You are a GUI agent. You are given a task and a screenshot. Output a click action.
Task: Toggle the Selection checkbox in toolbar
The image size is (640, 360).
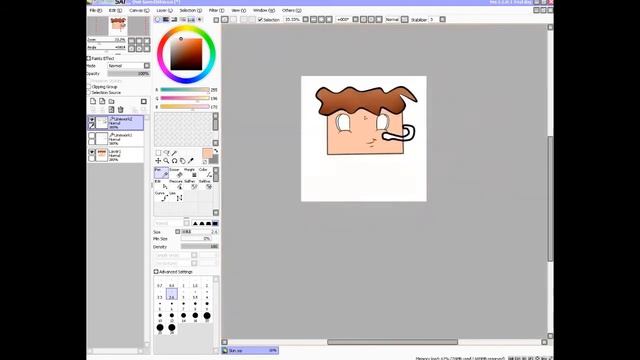pyautogui.click(x=260, y=20)
